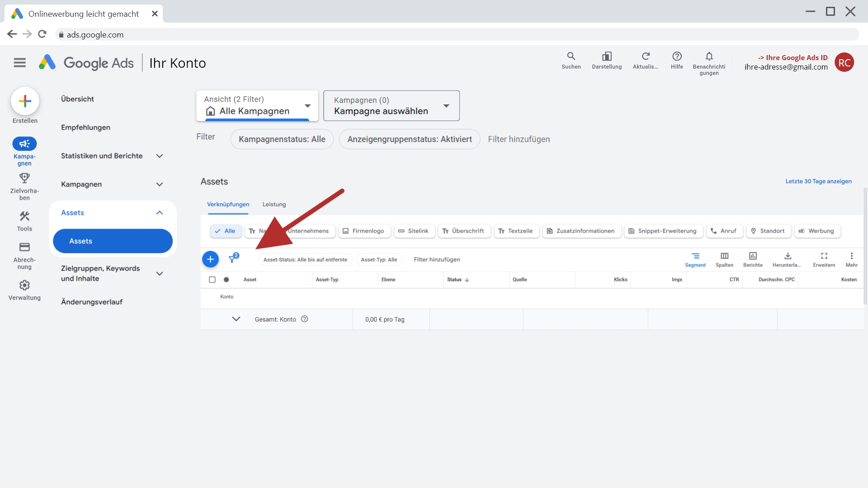This screenshot has height=488, width=868.
Task: Open Benachrichtigungen bell icon
Action: pyautogui.click(x=709, y=57)
